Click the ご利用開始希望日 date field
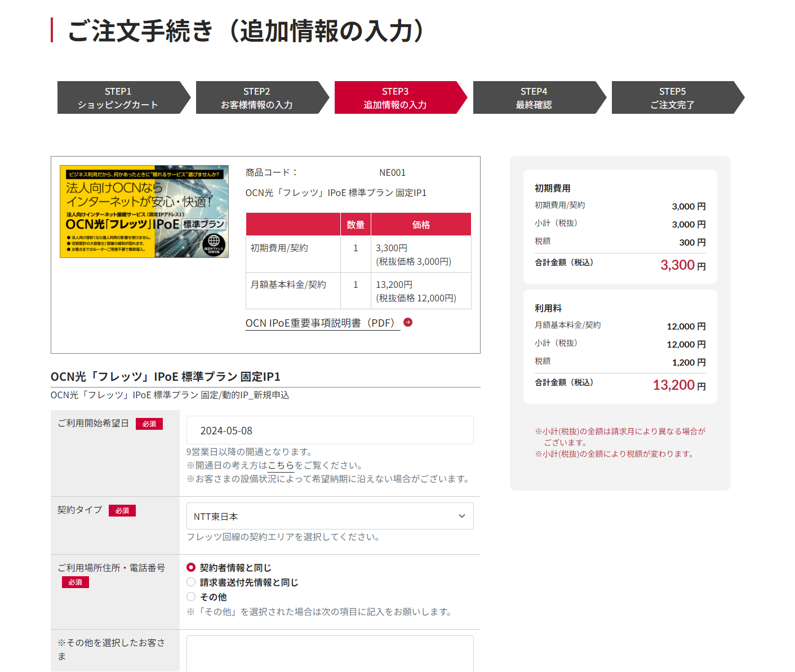 coord(330,430)
